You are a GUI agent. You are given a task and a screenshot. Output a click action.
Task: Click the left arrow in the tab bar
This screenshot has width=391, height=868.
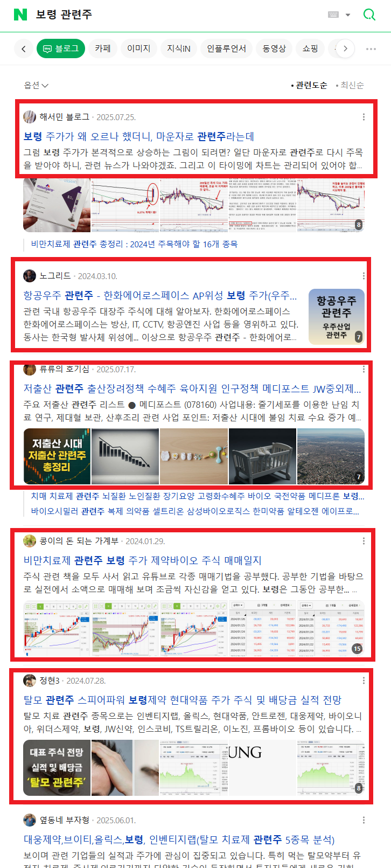click(x=23, y=48)
